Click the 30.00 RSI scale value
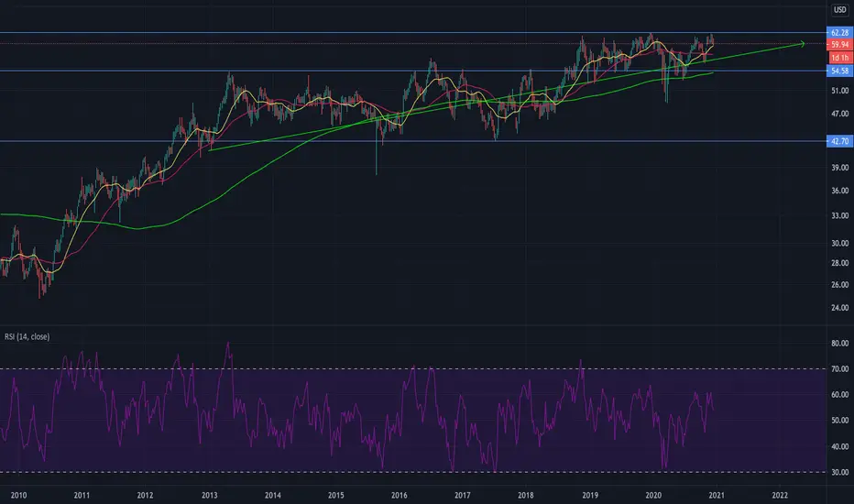This screenshot has height=504, width=854. coord(840,473)
